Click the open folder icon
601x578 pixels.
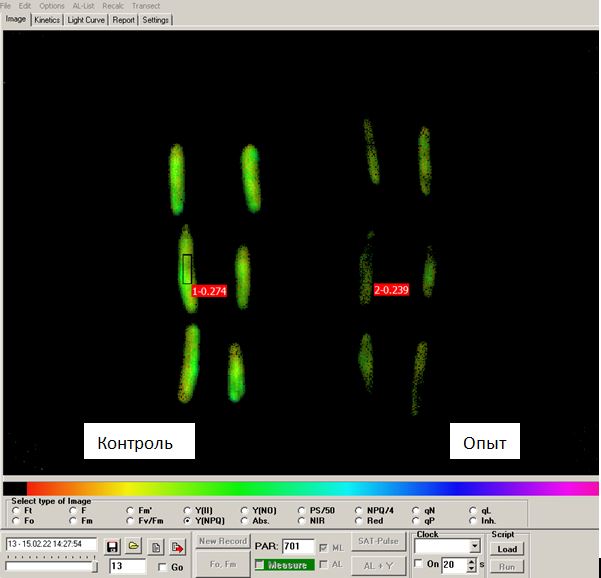133,547
